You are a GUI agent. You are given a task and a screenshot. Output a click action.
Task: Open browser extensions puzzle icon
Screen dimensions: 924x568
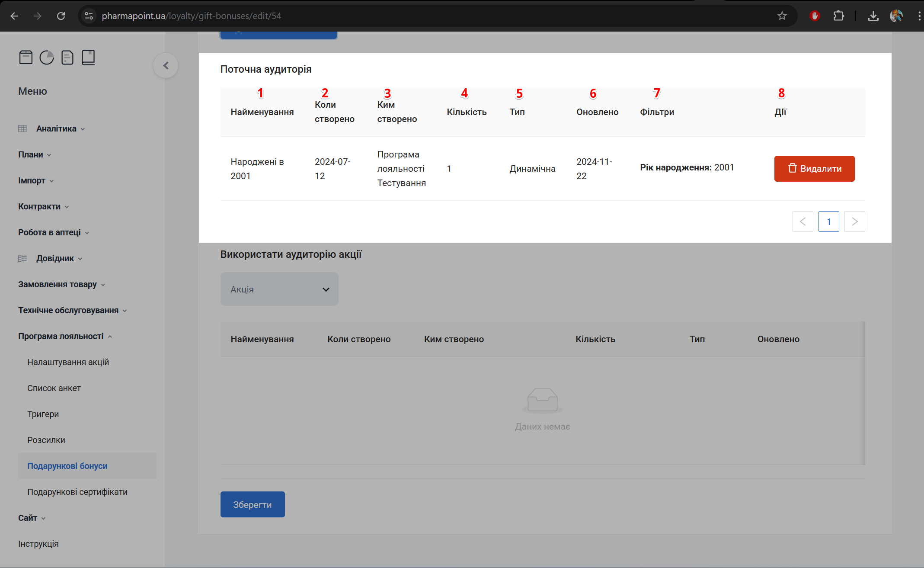coord(838,16)
